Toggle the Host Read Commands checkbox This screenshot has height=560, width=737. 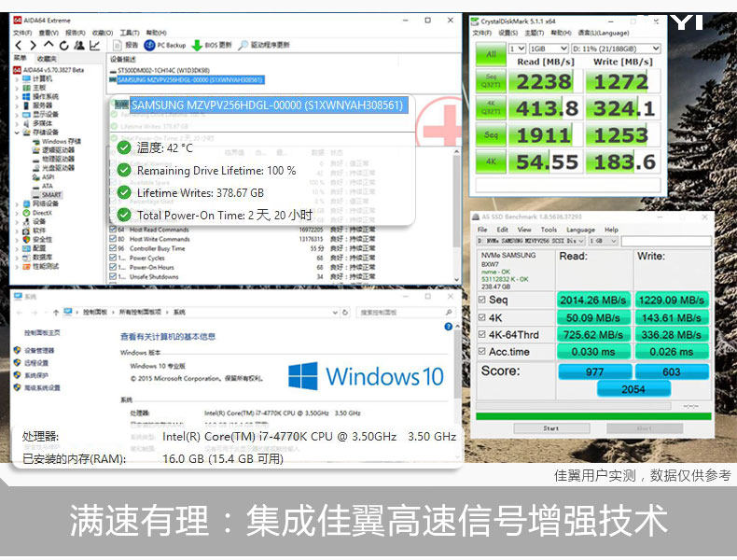[113, 230]
